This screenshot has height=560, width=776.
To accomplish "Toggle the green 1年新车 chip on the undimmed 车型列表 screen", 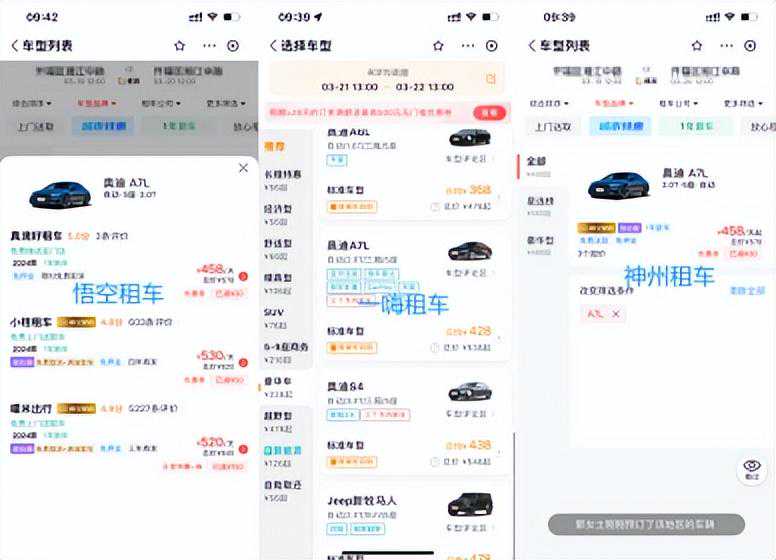I will 696,127.
